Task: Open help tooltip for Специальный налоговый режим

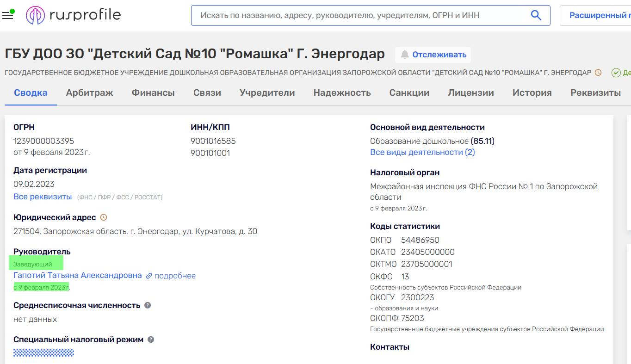Action: (150, 339)
